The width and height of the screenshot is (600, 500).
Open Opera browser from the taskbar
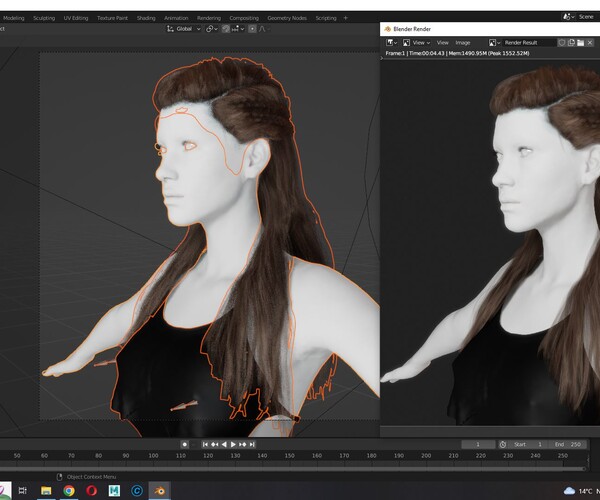coord(91,490)
